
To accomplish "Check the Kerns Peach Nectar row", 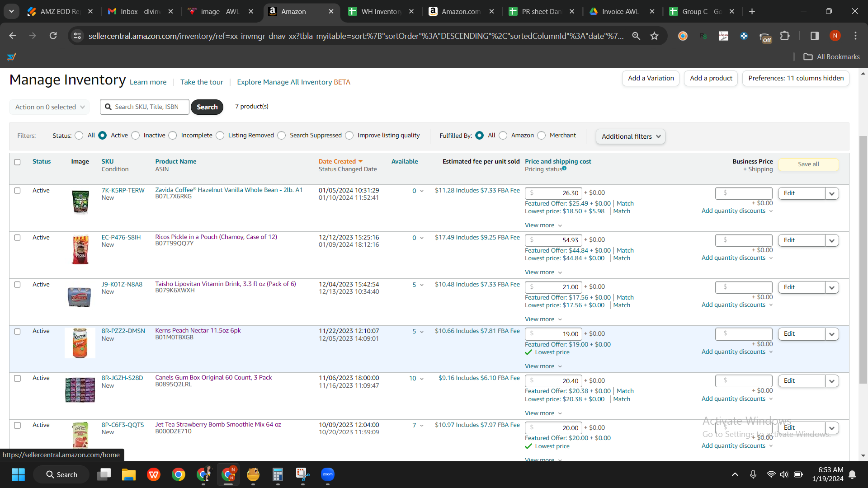I will [17, 332].
